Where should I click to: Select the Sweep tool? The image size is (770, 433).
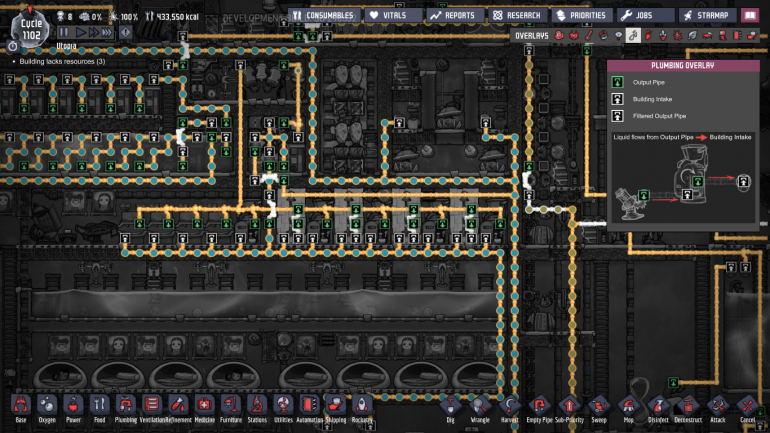pos(599,408)
